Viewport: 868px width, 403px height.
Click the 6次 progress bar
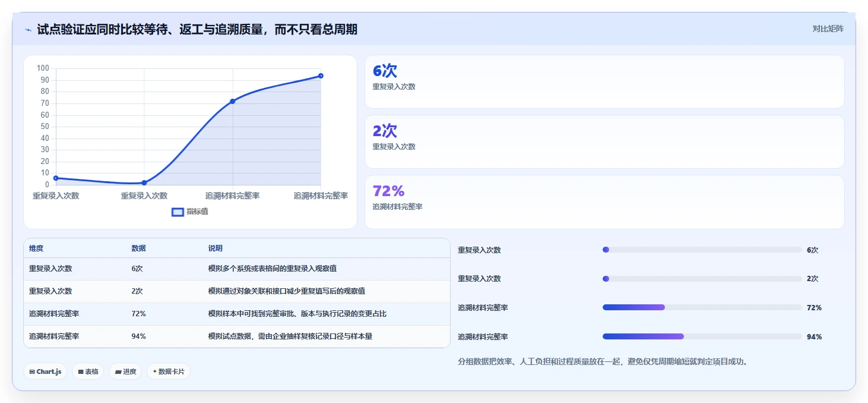(x=702, y=250)
